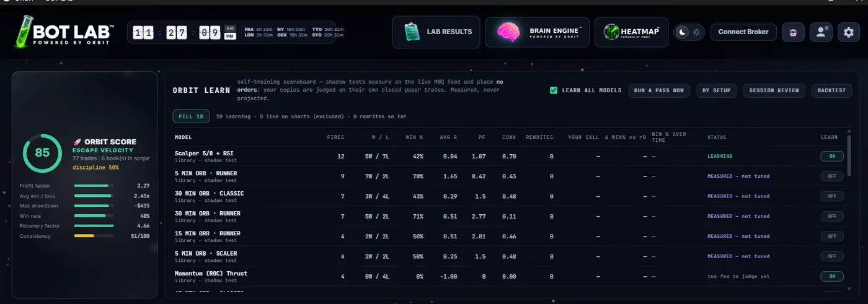Toggle learn switch for Momentum (ROC) Thrust
The height and width of the screenshot is (304, 868).
tap(831, 276)
